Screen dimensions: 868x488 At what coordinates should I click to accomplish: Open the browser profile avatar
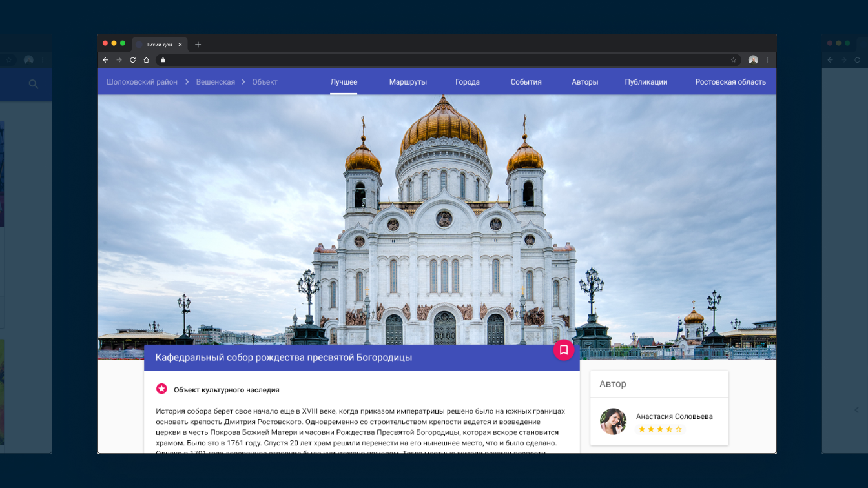[752, 60]
